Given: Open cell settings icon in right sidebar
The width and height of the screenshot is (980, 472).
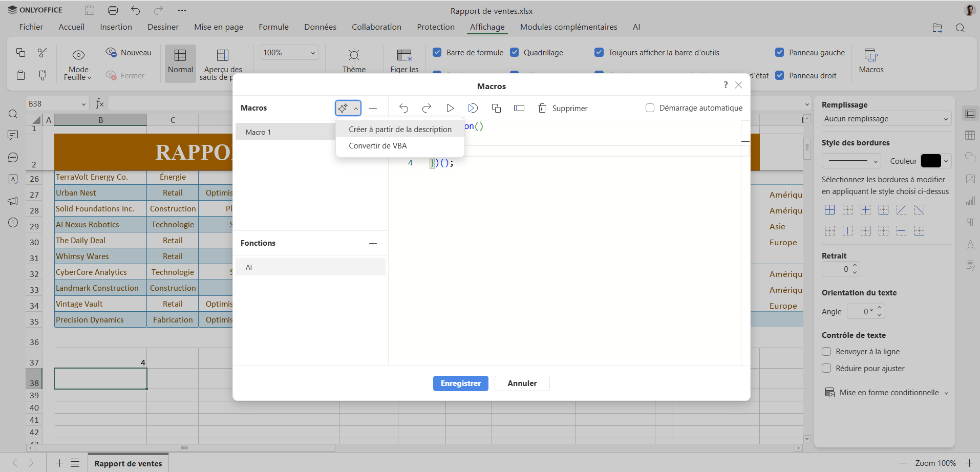Looking at the screenshot, I should point(970,114).
